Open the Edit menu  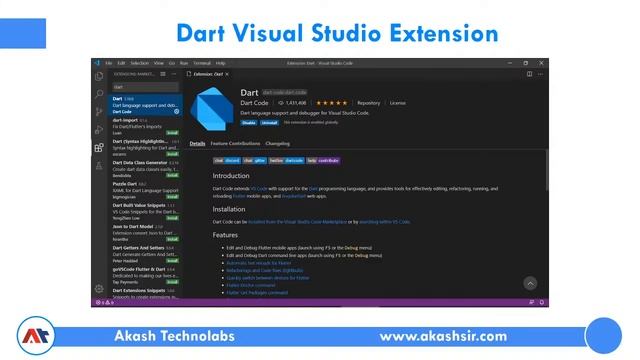pos(121,63)
